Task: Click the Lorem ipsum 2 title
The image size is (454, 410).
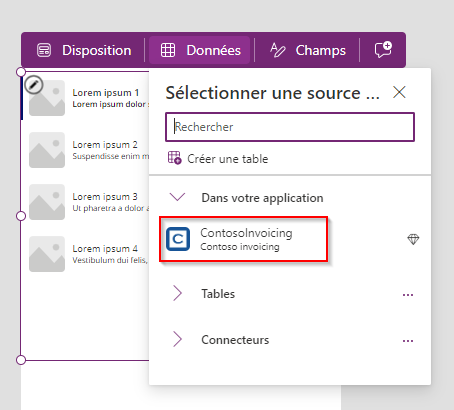Action: (x=105, y=145)
